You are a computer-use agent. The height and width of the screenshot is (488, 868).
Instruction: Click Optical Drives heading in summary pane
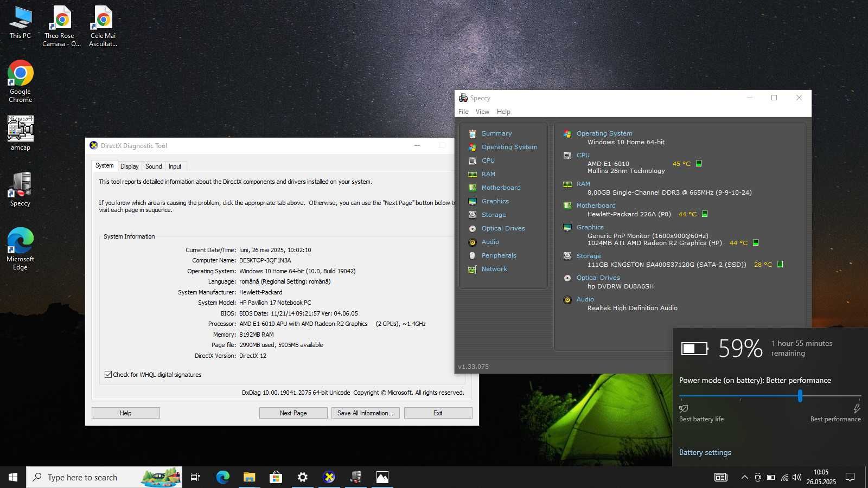[598, 278]
